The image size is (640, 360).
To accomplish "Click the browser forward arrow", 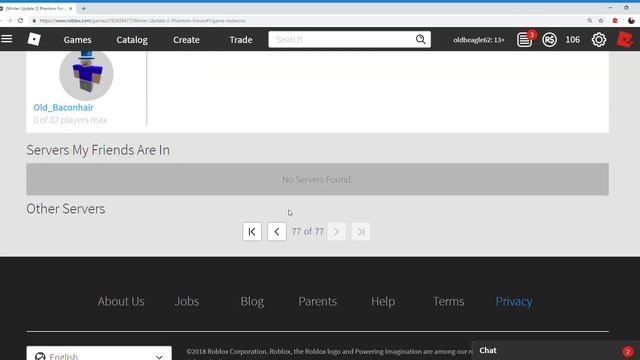I will (x=9, y=20).
